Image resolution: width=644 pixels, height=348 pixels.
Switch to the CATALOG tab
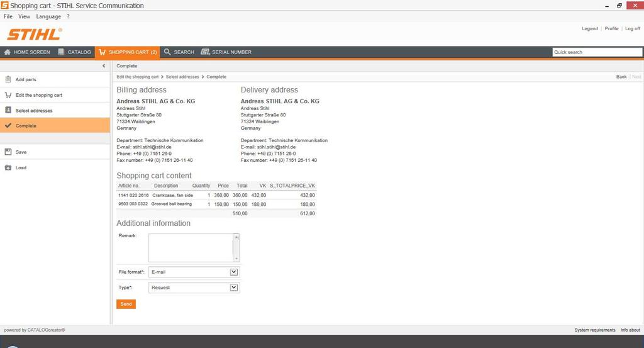tap(74, 52)
